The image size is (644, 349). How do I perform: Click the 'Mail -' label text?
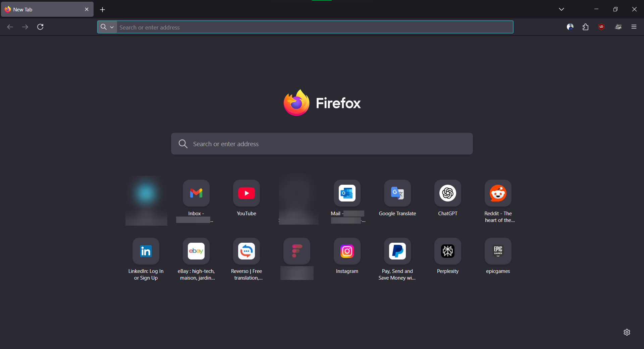coord(337,214)
